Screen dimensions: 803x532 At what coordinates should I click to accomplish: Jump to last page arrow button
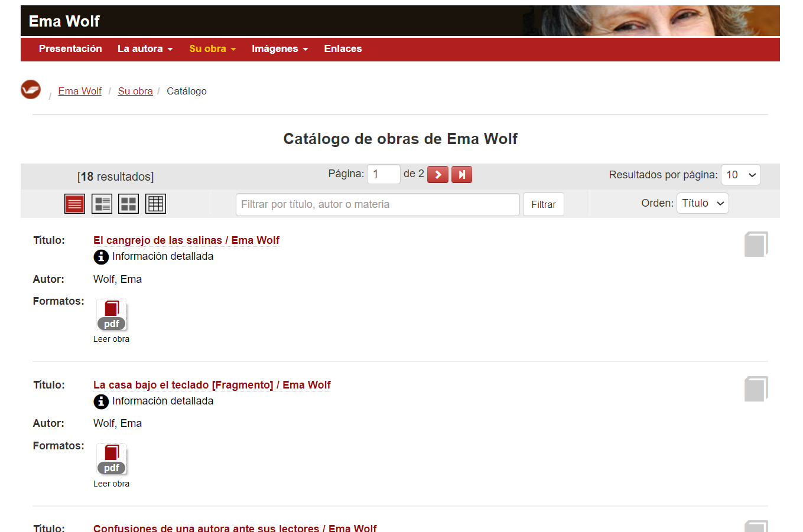click(461, 175)
